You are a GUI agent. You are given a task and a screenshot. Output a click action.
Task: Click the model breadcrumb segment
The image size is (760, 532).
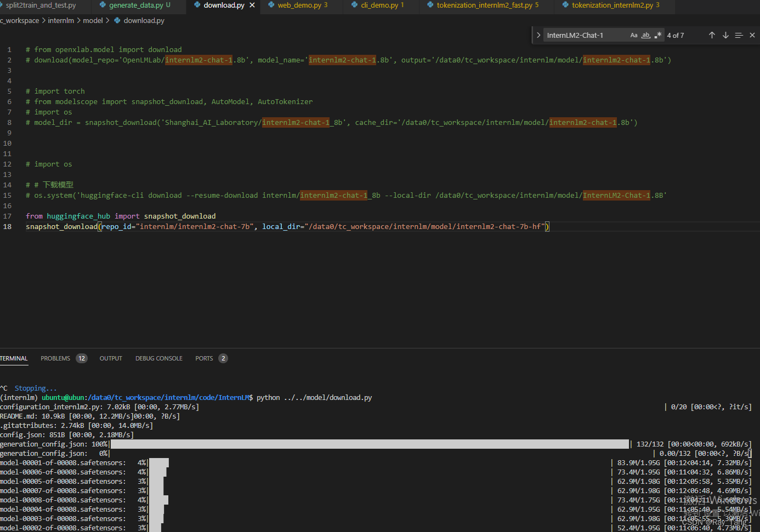93,21
